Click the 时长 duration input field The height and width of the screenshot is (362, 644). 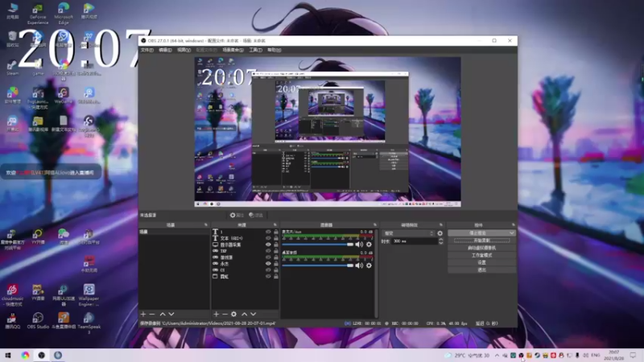click(x=415, y=241)
